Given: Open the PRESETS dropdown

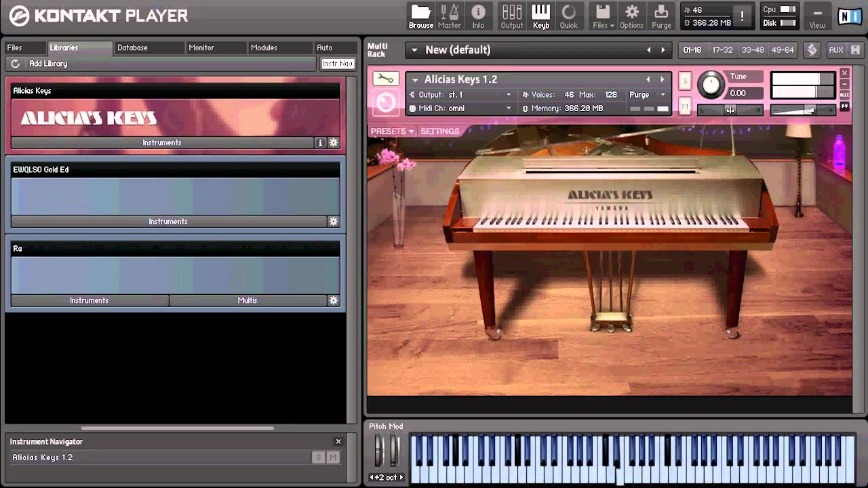Looking at the screenshot, I should (393, 131).
